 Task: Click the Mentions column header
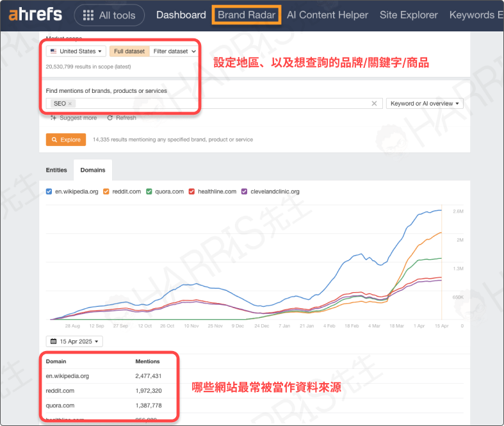(x=147, y=361)
